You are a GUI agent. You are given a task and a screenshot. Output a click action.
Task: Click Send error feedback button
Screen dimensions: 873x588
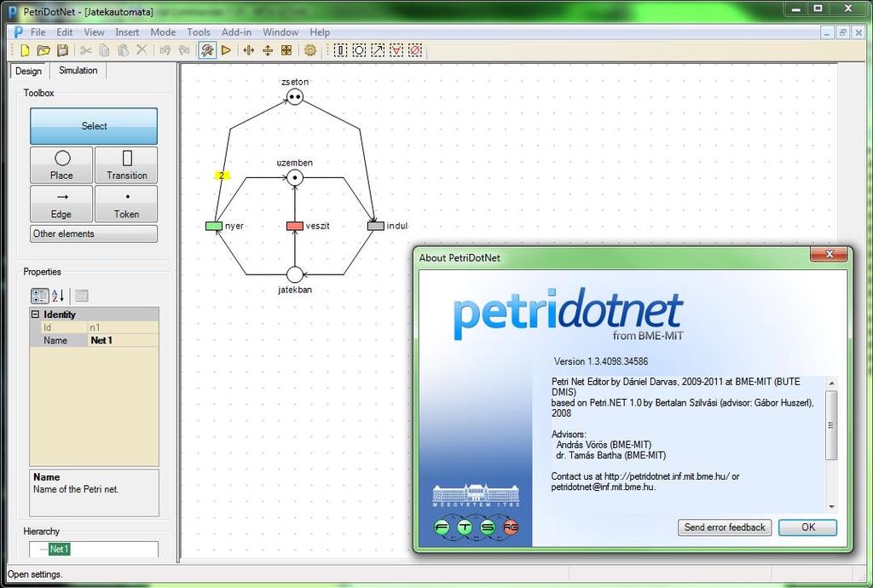tap(725, 527)
